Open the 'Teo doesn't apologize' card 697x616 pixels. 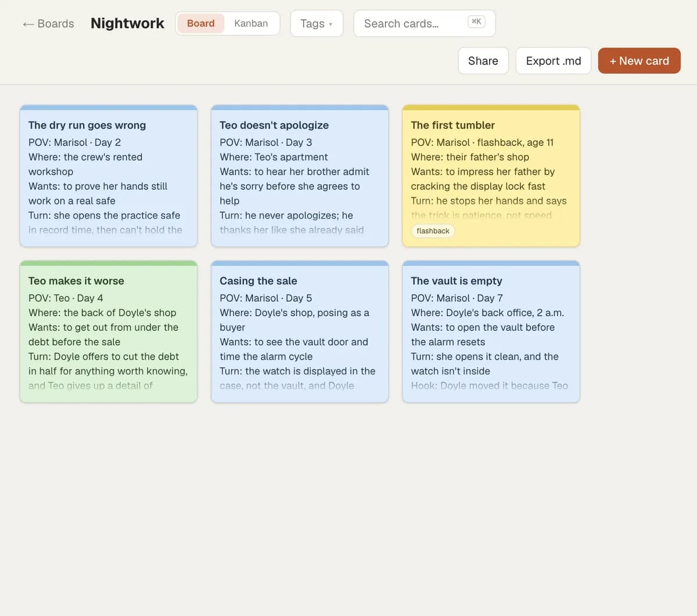(300, 176)
